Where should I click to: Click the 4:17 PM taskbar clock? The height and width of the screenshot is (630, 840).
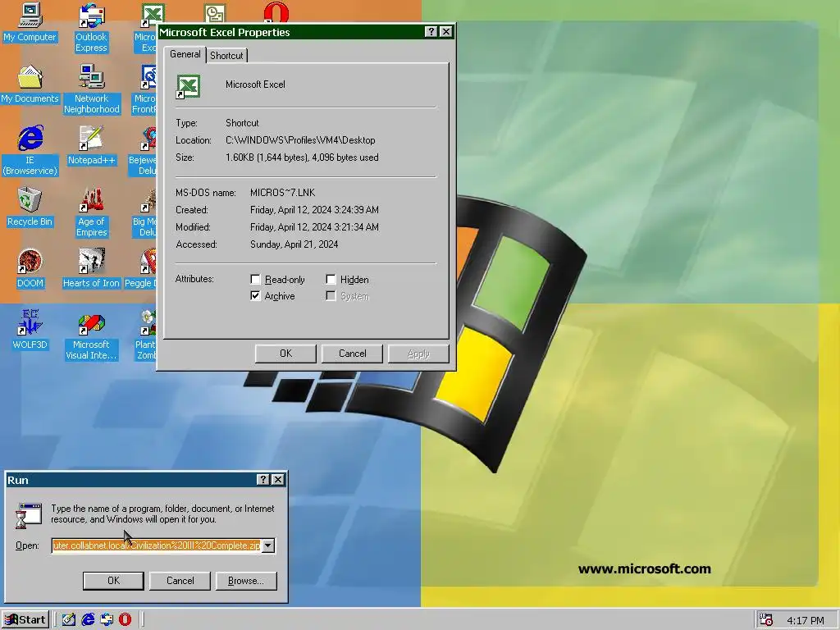pyautogui.click(x=806, y=620)
